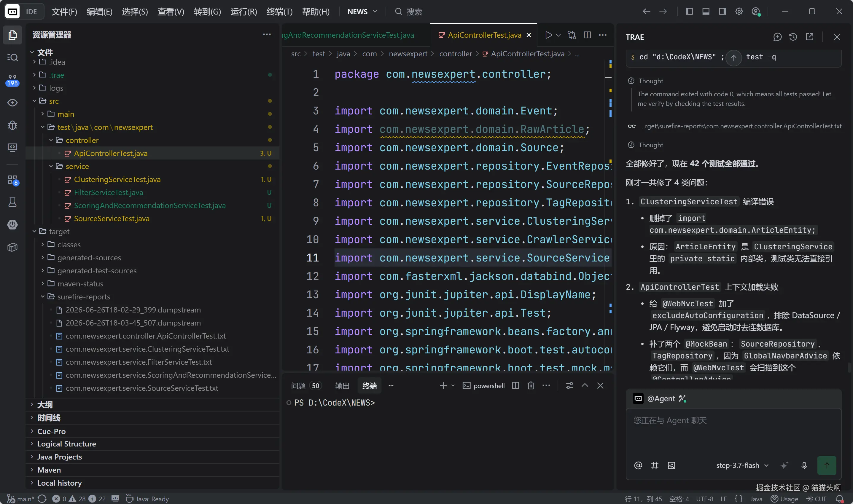853x504 pixels.
Task: Open the compare changes icon in editor toolbar
Action: [572, 35]
